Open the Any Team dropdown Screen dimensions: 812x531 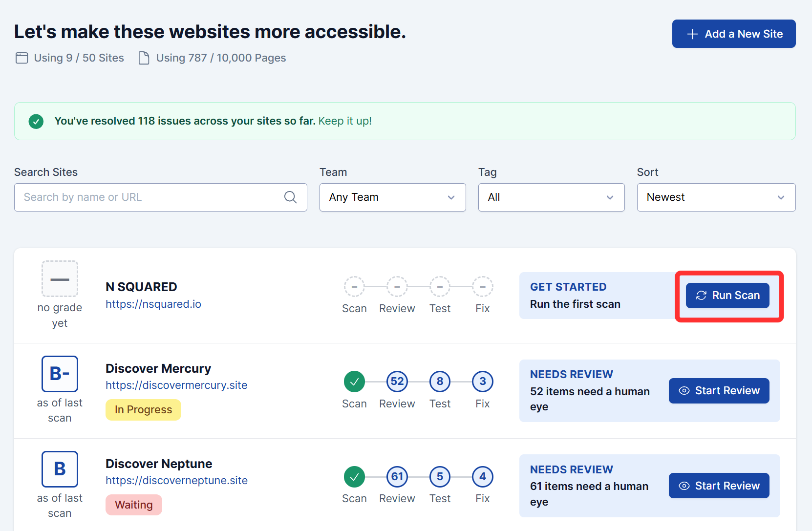pyautogui.click(x=393, y=197)
